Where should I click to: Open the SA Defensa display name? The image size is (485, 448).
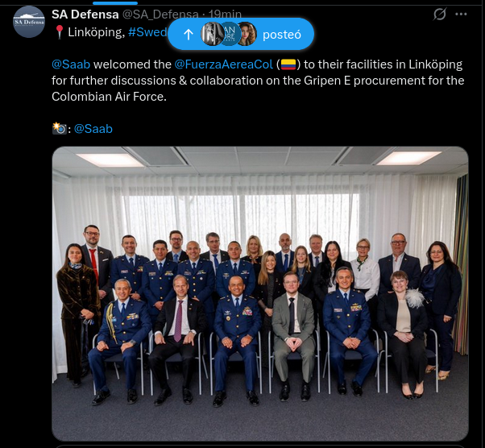pyautogui.click(x=85, y=15)
